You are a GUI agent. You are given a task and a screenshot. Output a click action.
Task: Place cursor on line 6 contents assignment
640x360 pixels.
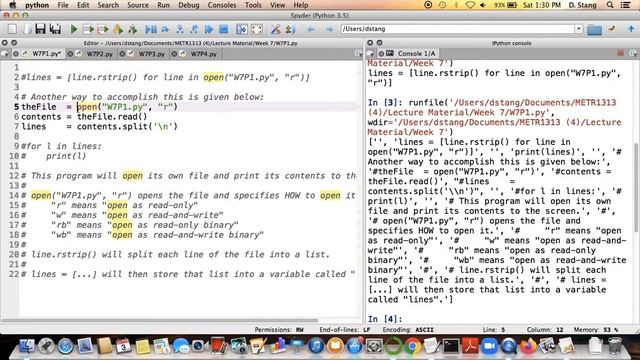tap(84, 116)
